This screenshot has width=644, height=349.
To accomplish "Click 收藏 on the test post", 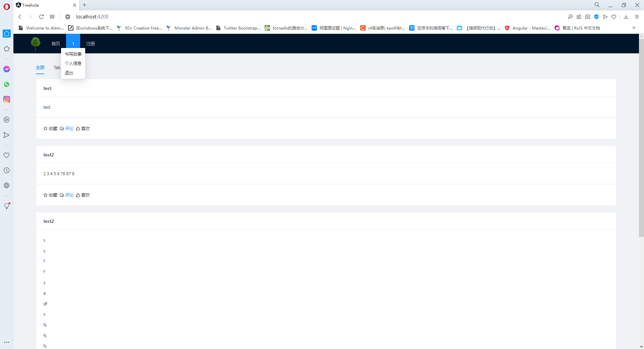I will [50, 129].
